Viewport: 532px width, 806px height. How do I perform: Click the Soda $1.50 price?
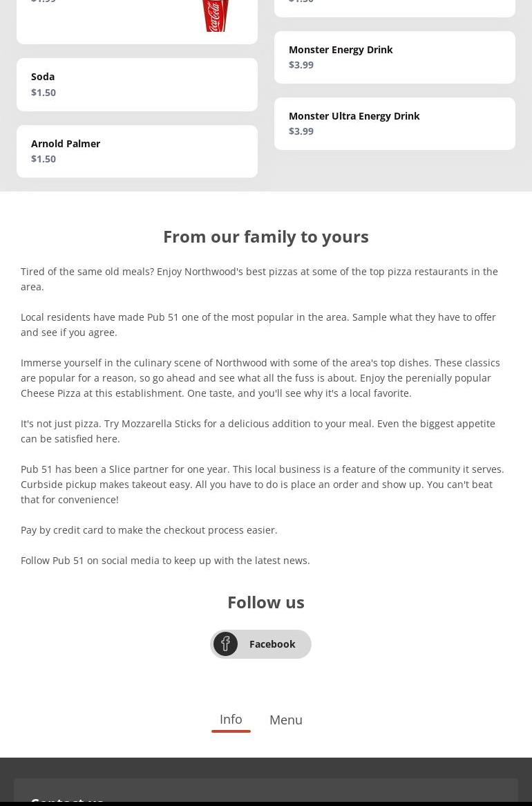[44, 93]
